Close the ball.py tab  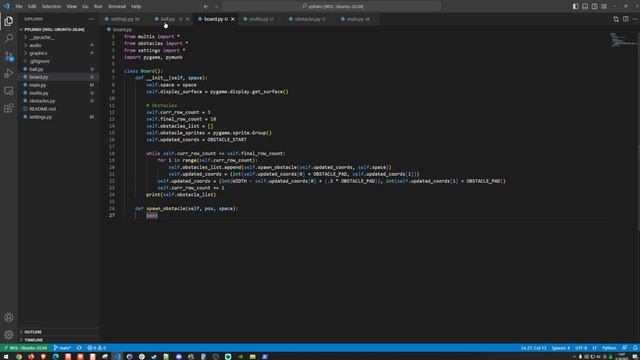[x=187, y=19]
